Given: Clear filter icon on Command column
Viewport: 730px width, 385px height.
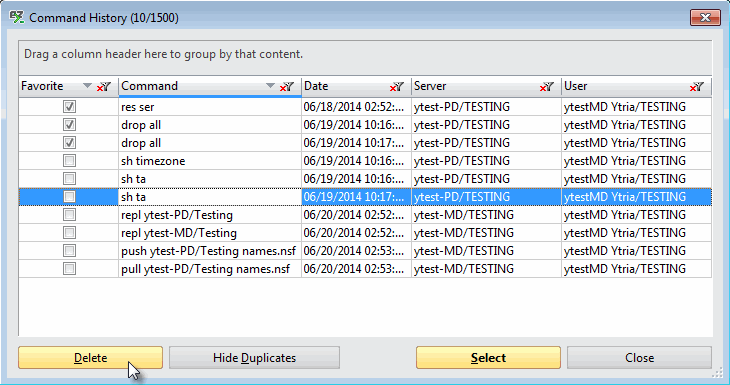Looking at the screenshot, I should tap(286, 87).
